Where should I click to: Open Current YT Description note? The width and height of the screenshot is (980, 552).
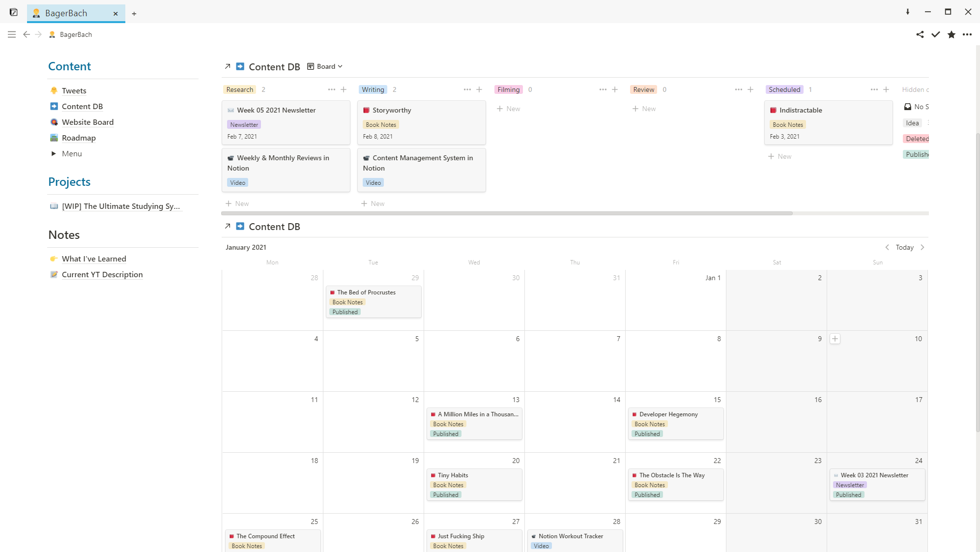pyautogui.click(x=102, y=275)
